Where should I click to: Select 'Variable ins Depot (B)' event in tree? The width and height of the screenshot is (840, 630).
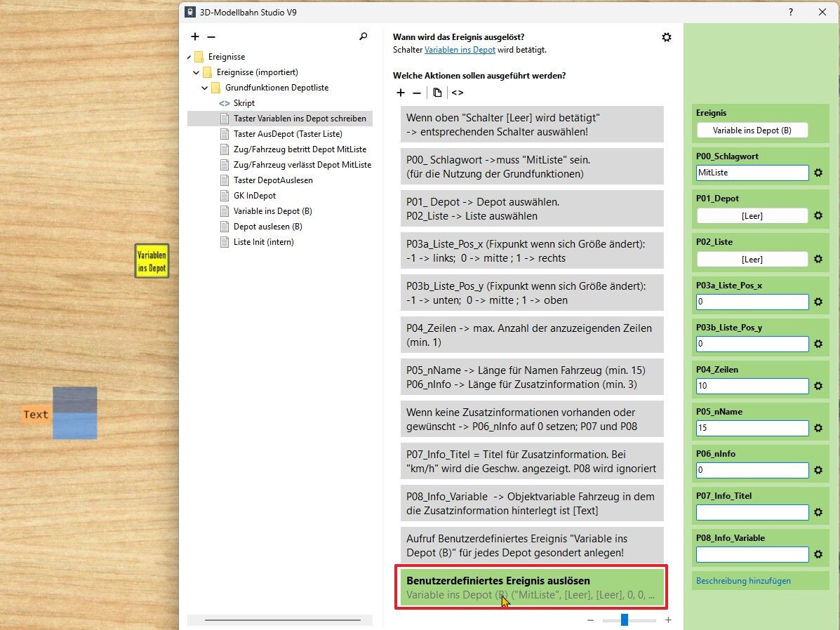click(x=273, y=211)
